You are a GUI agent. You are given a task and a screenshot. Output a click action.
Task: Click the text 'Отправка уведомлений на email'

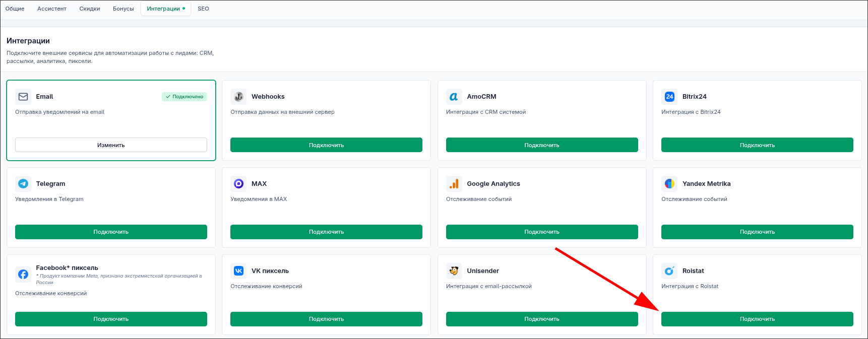click(60, 112)
